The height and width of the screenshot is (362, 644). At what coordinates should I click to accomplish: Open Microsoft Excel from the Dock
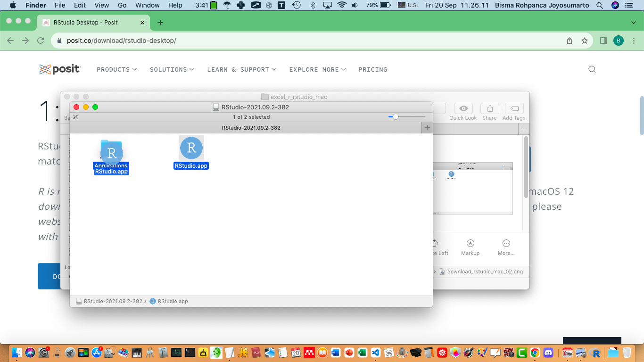click(x=362, y=352)
